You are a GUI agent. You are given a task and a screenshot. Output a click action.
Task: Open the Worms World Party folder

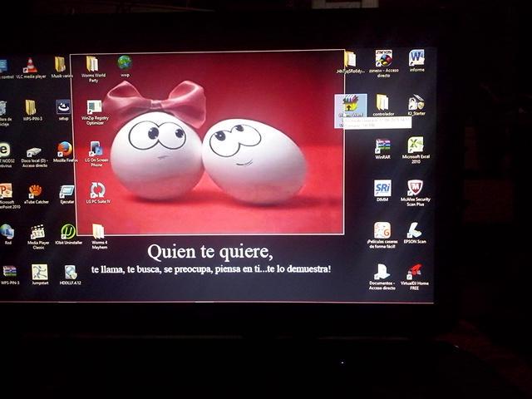coord(93,69)
